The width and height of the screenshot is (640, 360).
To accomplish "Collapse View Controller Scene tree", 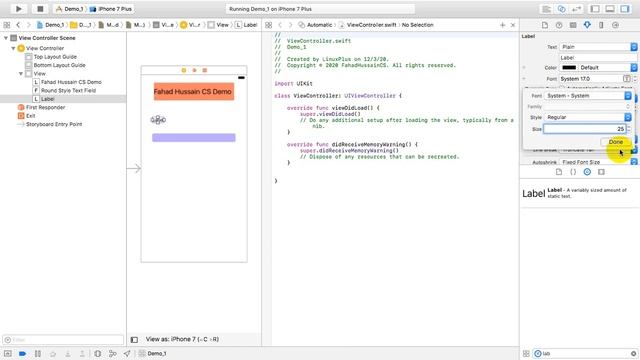I will tap(6, 38).
